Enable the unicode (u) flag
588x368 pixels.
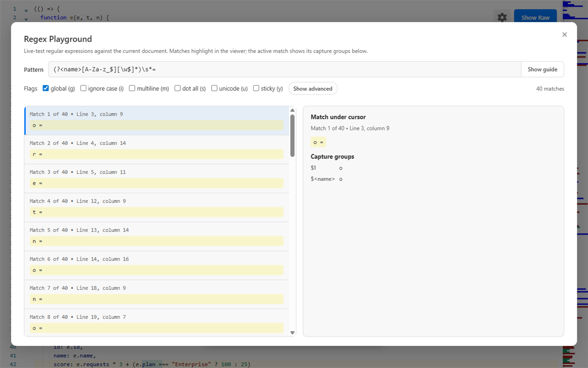214,88
